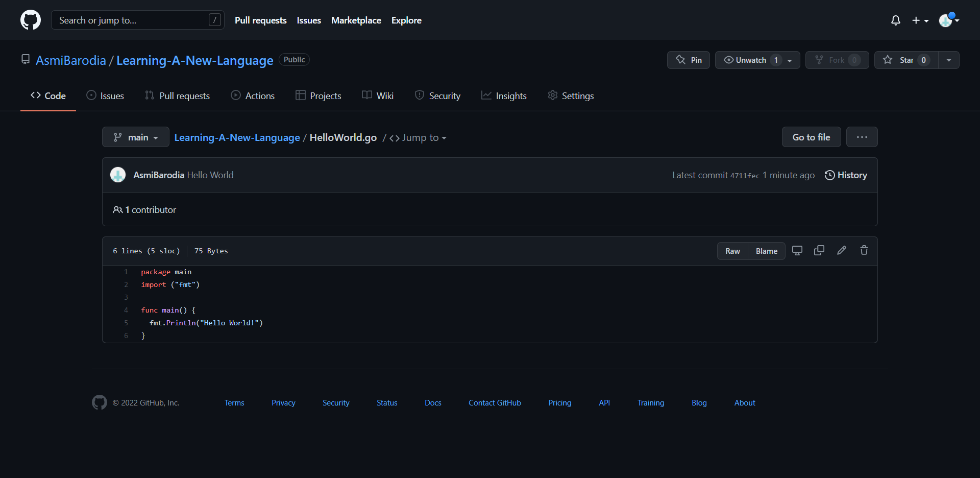Copy raw file contents icon
The height and width of the screenshot is (478, 980).
(x=819, y=250)
